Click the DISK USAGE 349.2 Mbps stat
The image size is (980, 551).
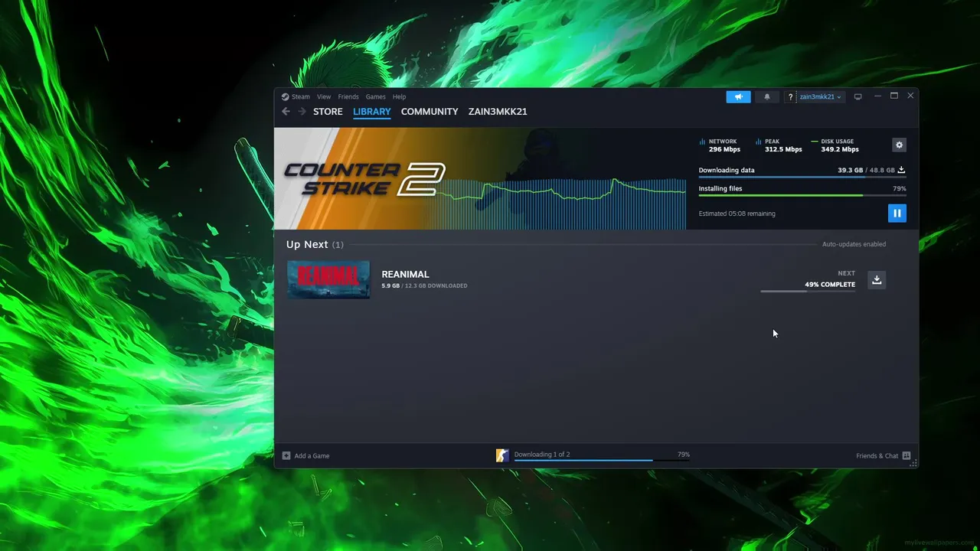click(x=835, y=145)
